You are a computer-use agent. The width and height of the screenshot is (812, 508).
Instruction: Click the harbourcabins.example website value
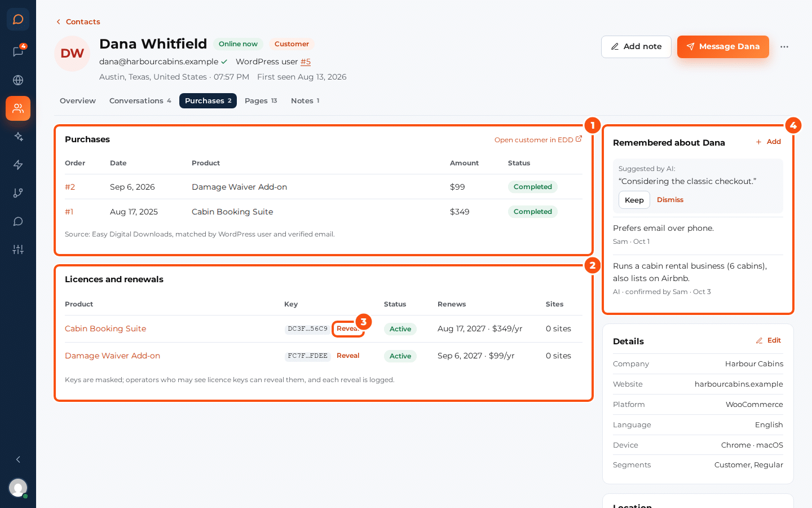point(739,384)
